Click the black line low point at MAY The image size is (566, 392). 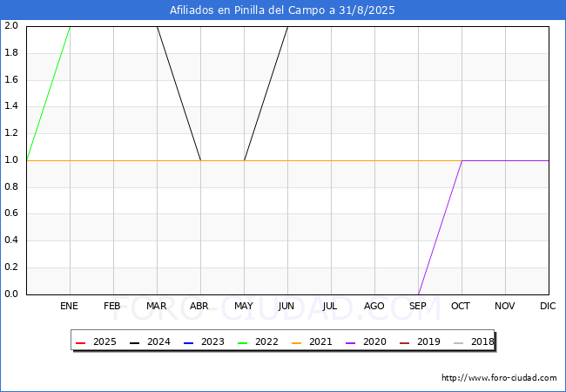pos(244,160)
